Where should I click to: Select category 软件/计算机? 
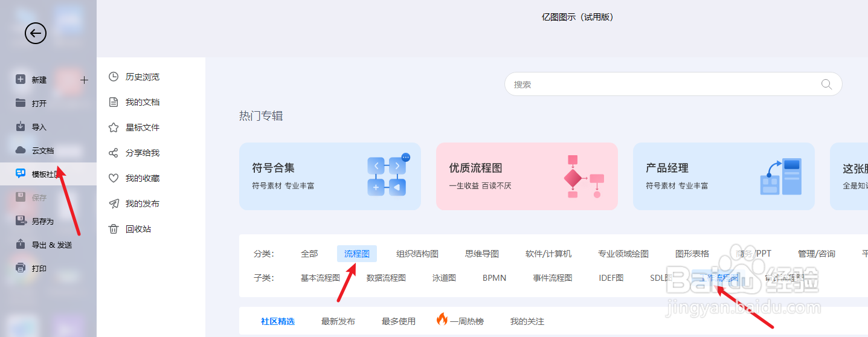point(548,254)
